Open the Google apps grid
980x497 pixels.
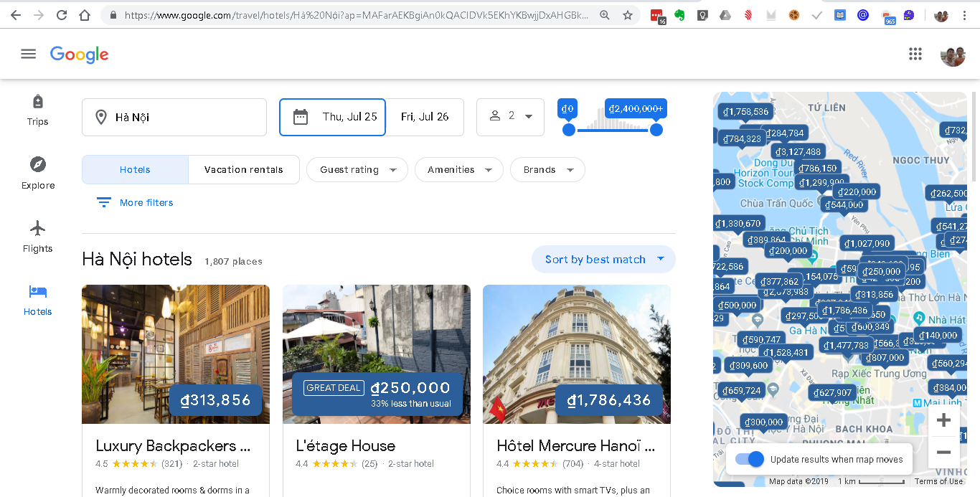915,54
